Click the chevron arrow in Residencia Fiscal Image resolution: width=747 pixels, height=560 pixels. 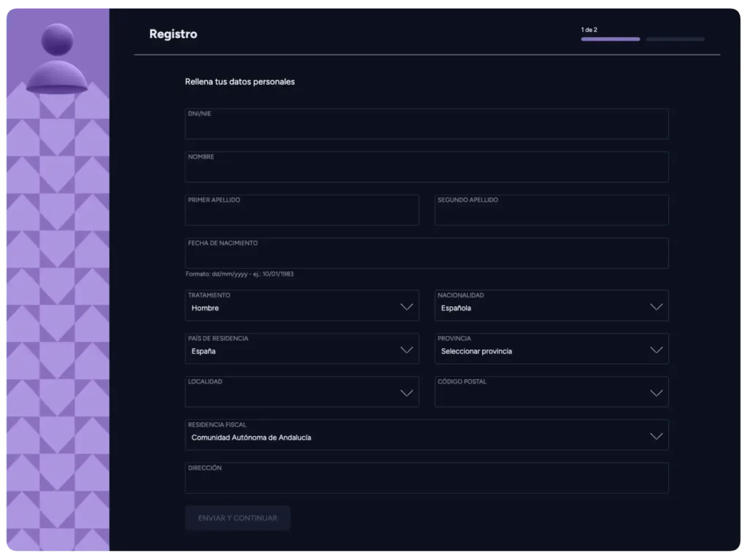[656, 436]
